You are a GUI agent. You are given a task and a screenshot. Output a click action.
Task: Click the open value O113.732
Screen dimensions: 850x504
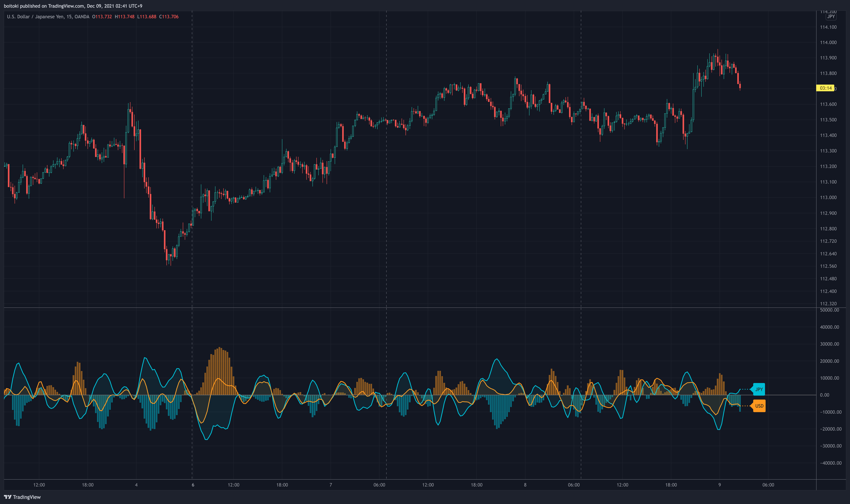tap(102, 17)
